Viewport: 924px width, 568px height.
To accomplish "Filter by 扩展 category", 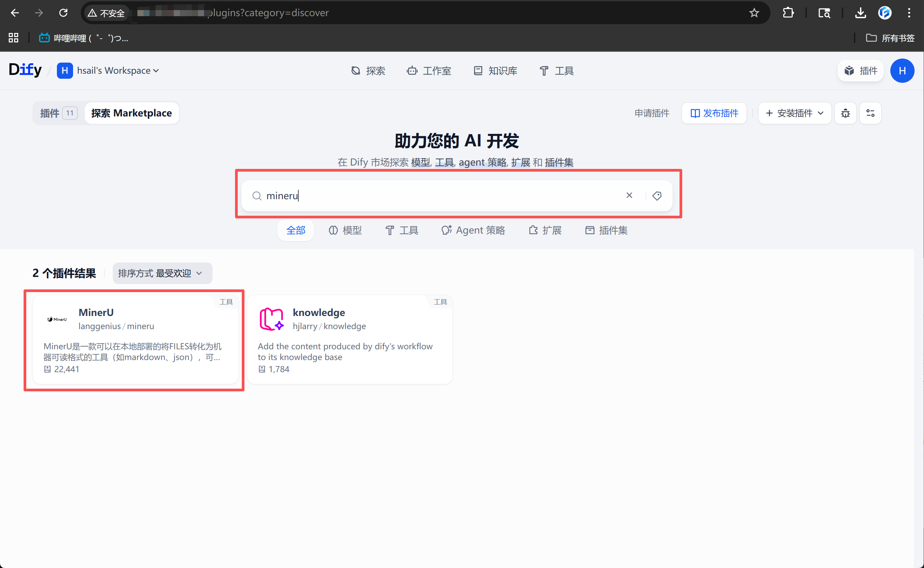I will tap(545, 230).
